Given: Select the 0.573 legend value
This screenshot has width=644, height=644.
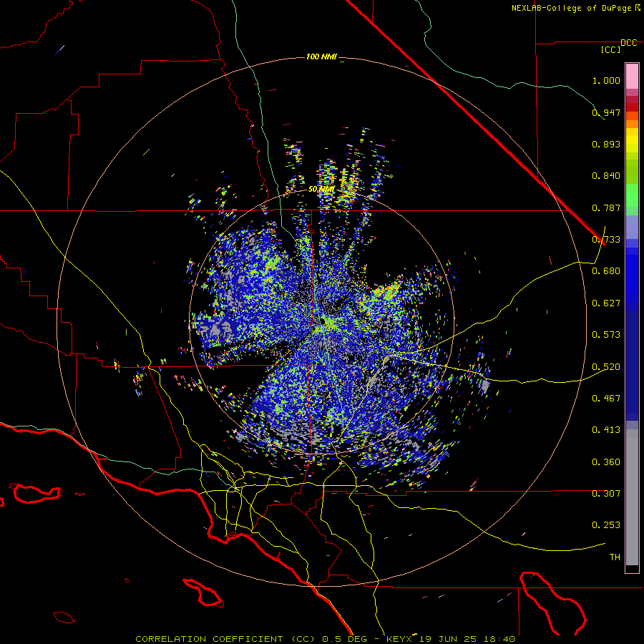Looking at the screenshot, I should [x=606, y=335].
